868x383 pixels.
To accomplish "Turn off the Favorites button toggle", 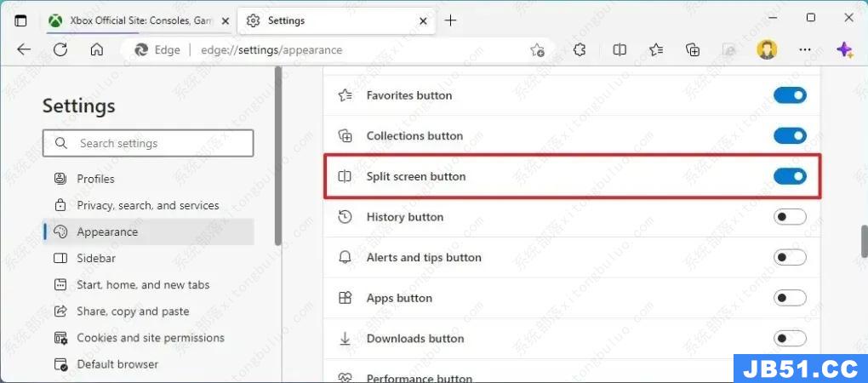I will point(790,95).
